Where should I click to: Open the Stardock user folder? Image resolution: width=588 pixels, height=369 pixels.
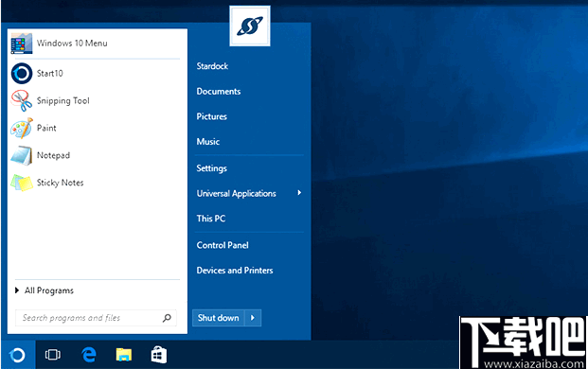tap(212, 66)
